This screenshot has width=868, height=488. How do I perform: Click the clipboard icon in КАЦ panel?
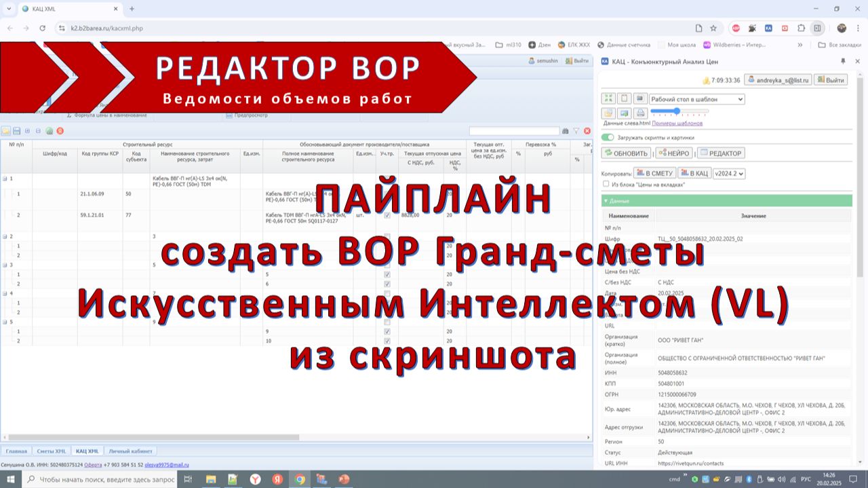point(625,98)
